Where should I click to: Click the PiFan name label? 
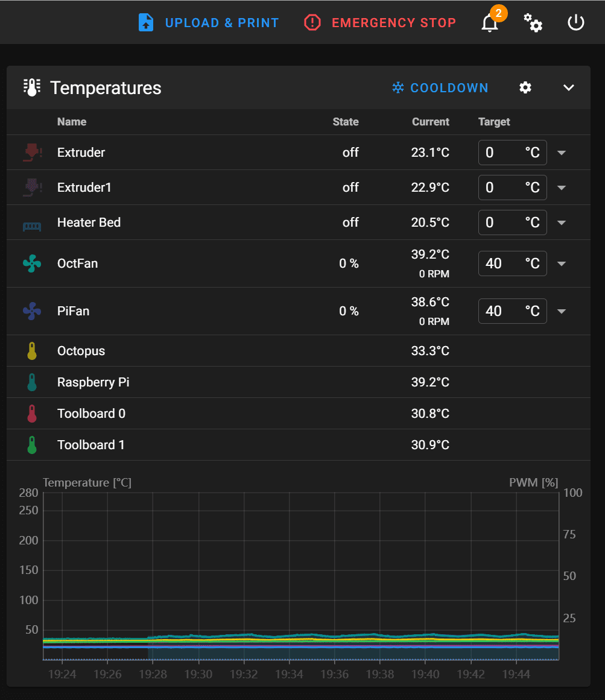[73, 311]
